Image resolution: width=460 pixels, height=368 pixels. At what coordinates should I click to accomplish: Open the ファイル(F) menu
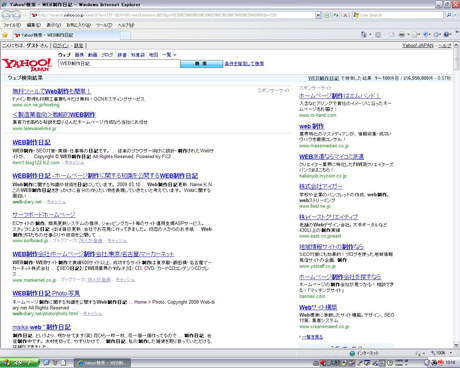coord(12,25)
